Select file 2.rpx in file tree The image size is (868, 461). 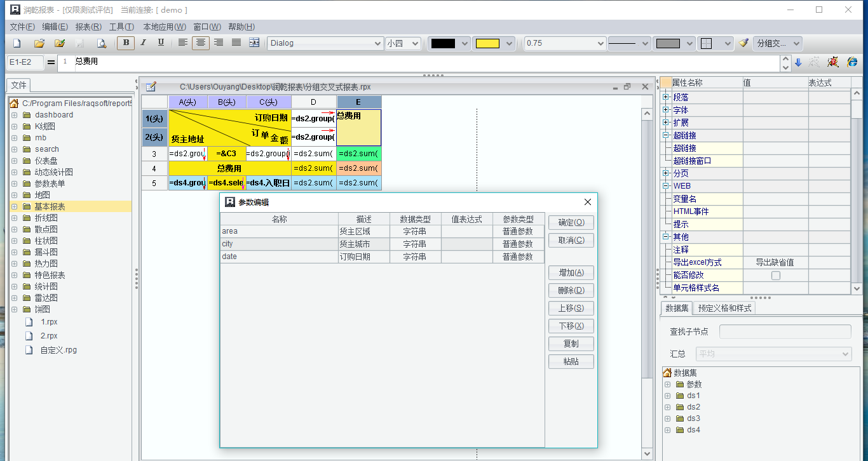(49, 336)
